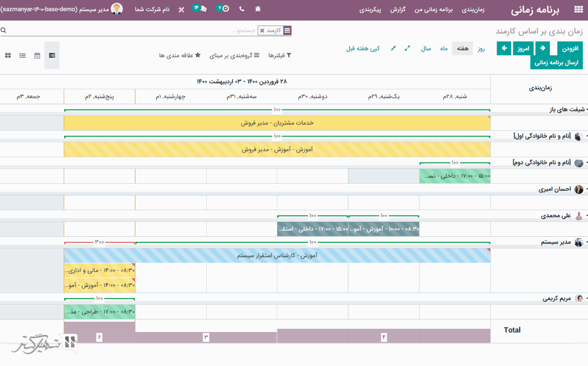Click the کپی هفته قبل link
The image size is (588, 366).
point(363,48)
